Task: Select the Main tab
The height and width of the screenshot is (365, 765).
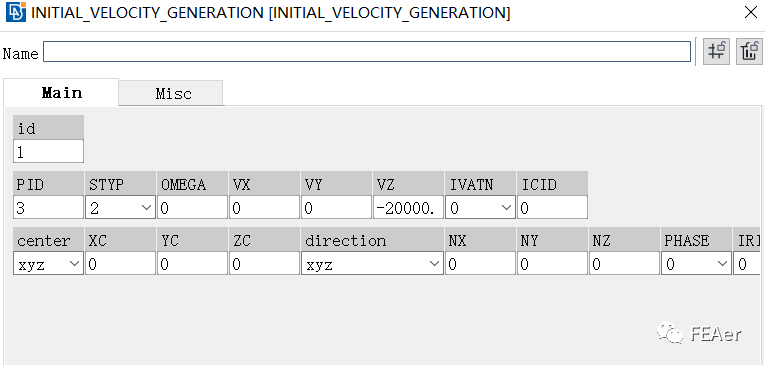Action: click(x=61, y=93)
